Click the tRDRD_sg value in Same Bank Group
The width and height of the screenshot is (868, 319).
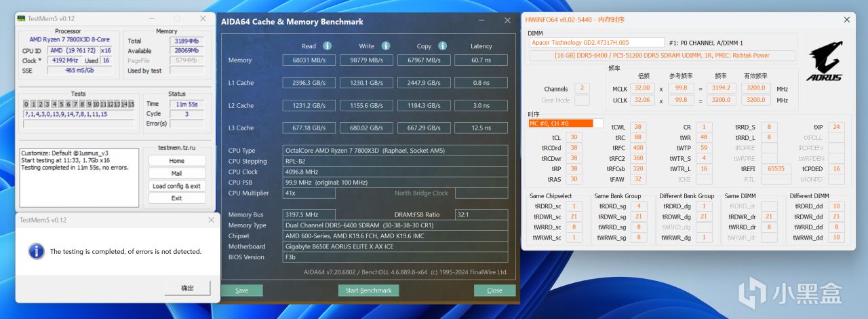click(638, 206)
